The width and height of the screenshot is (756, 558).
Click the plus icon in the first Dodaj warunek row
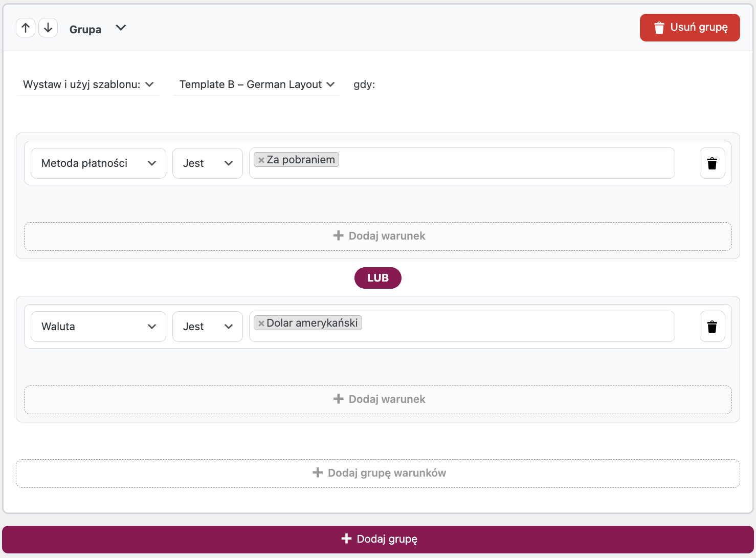pyautogui.click(x=338, y=236)
